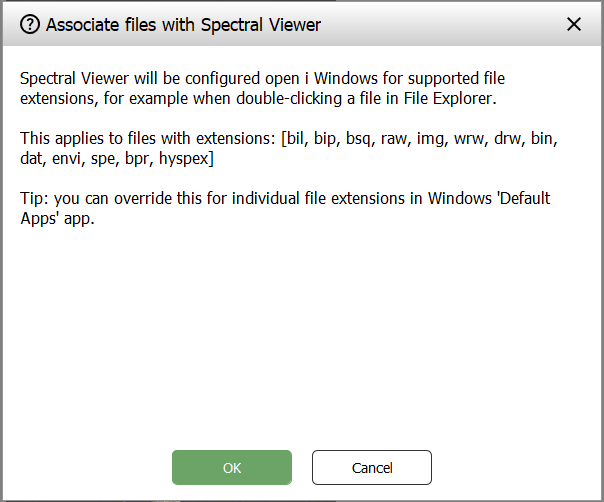The image size is (604, 502).
Task: Close the Associate files dialog with X
Action: click(x=574, y=24)
